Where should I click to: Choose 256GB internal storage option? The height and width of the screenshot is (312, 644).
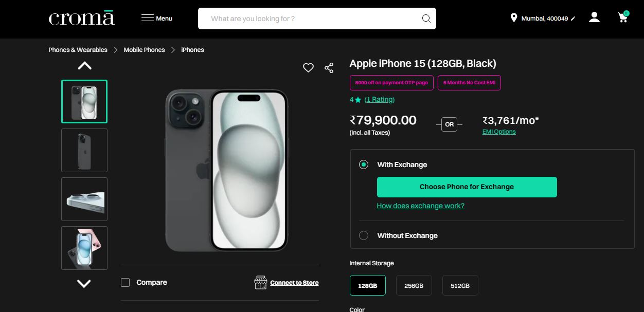click(x=414, y=285)
